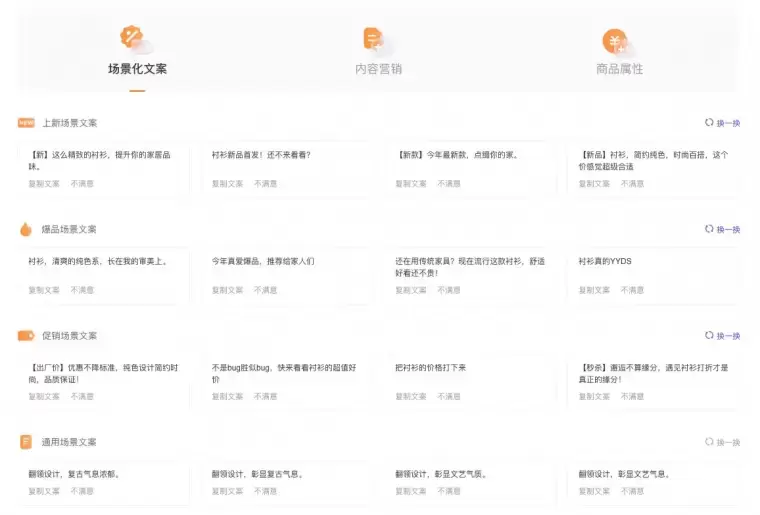Mark 把衬衫的价格打下来 card as 不满意
The height and width of the screenshot is (515, 760).
[x=449, y=396]
